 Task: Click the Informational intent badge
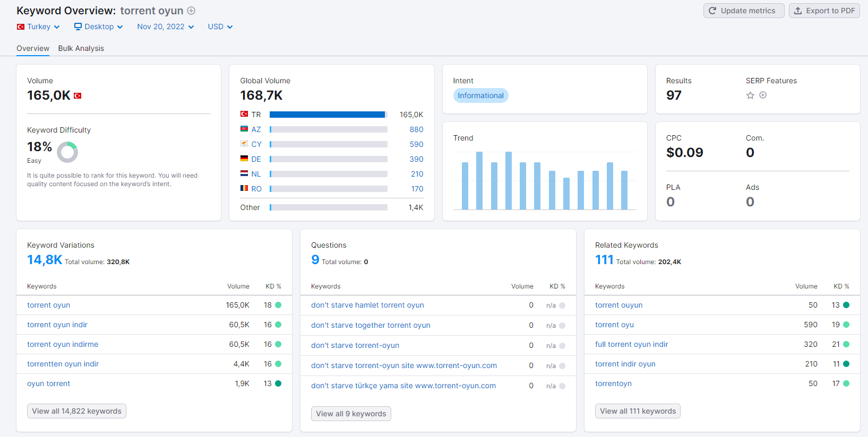(x=480, y=95)
